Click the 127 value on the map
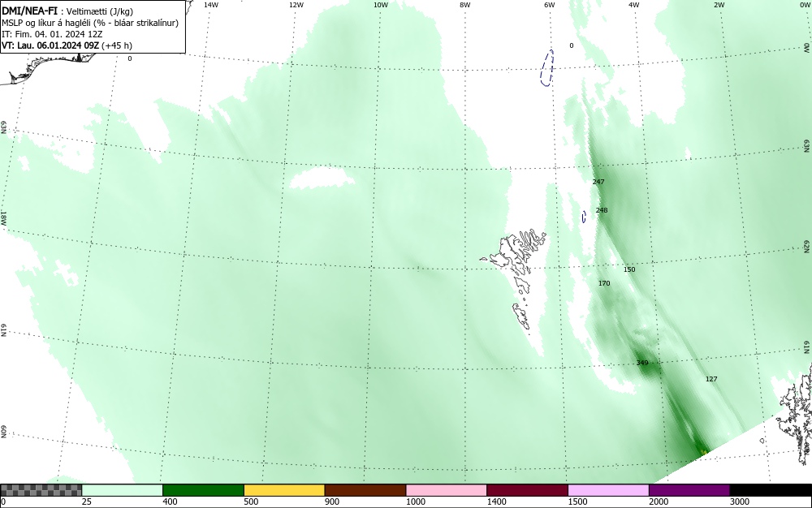Viewport: 812px width, 508px height. click(x=711, y=379)
